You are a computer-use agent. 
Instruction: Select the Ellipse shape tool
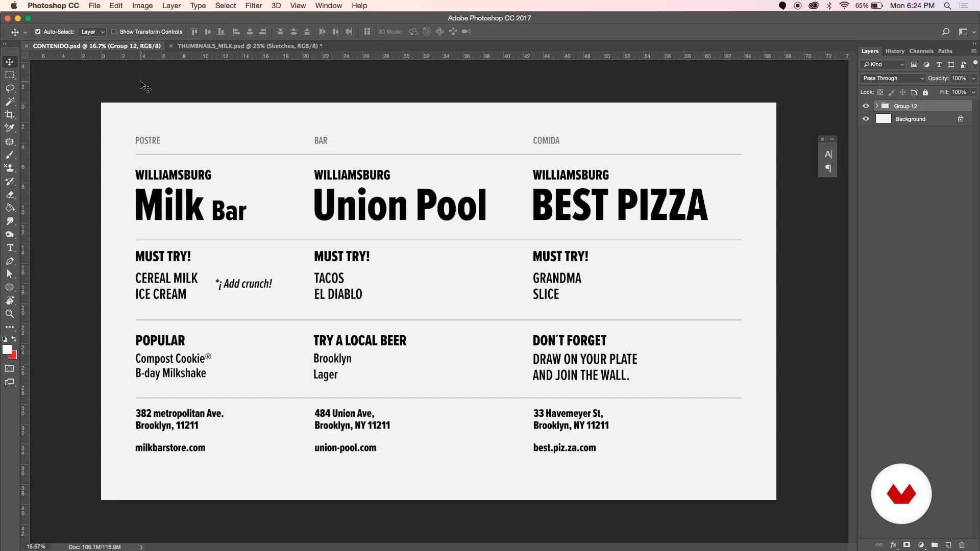10,287
